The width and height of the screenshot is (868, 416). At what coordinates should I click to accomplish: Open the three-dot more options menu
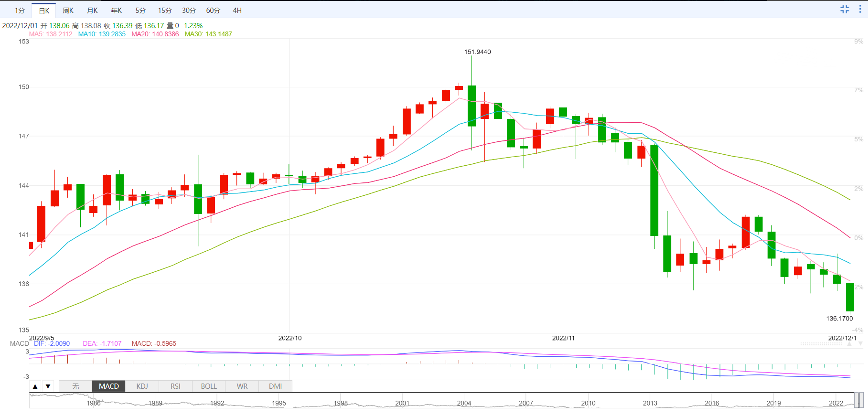[860, 9]
